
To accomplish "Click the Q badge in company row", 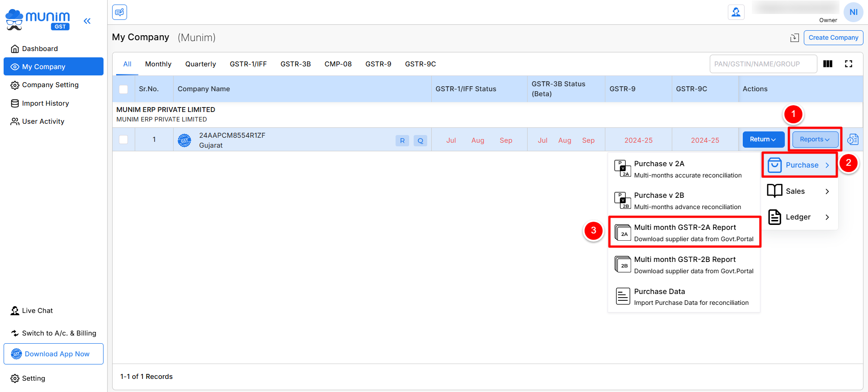I will [420, 140].
